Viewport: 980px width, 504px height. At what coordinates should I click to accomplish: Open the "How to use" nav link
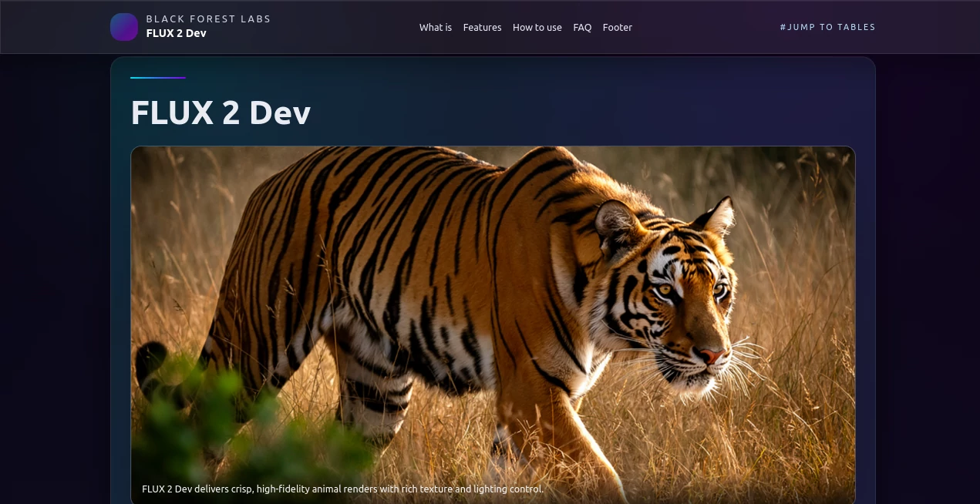coord(537,27)
